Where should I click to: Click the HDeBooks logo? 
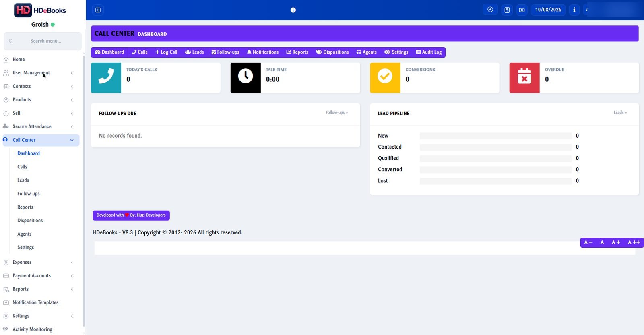pos(40,10)
